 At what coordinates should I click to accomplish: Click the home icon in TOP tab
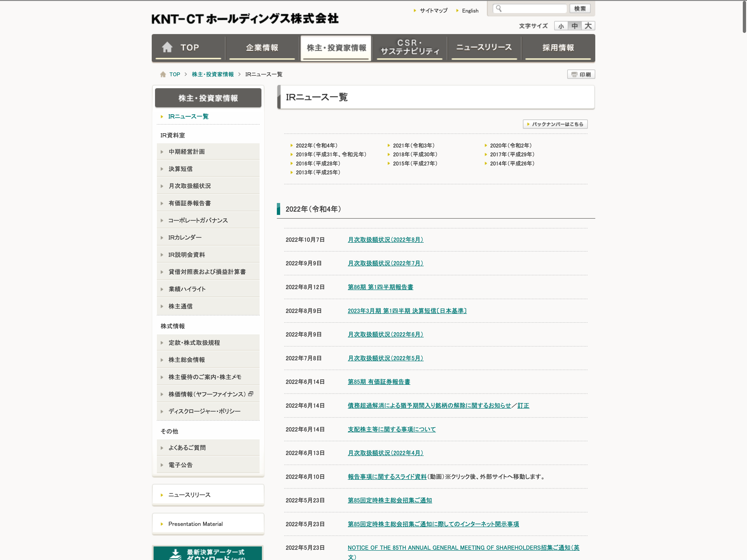point(167,47)
